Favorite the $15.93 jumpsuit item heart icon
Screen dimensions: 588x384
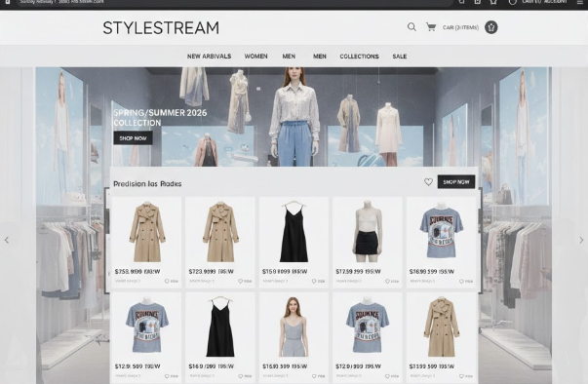tap(314, 376)
